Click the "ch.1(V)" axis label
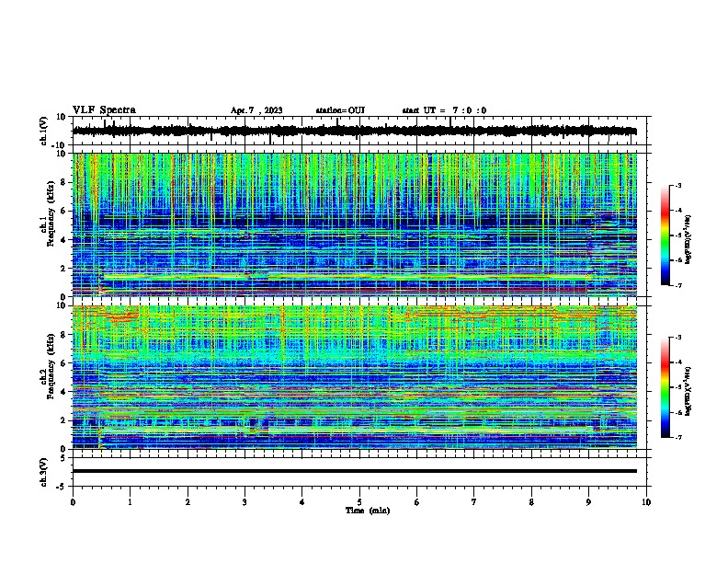The width and height of the screenshot is (728, 563). [44, 131]
